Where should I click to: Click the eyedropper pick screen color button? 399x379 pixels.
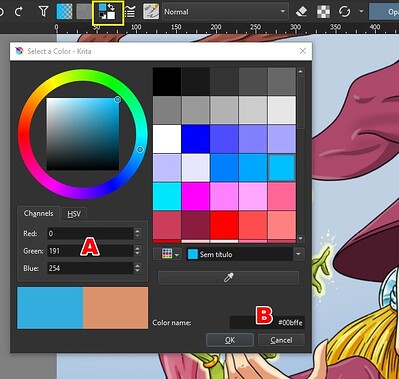(229, 277)
